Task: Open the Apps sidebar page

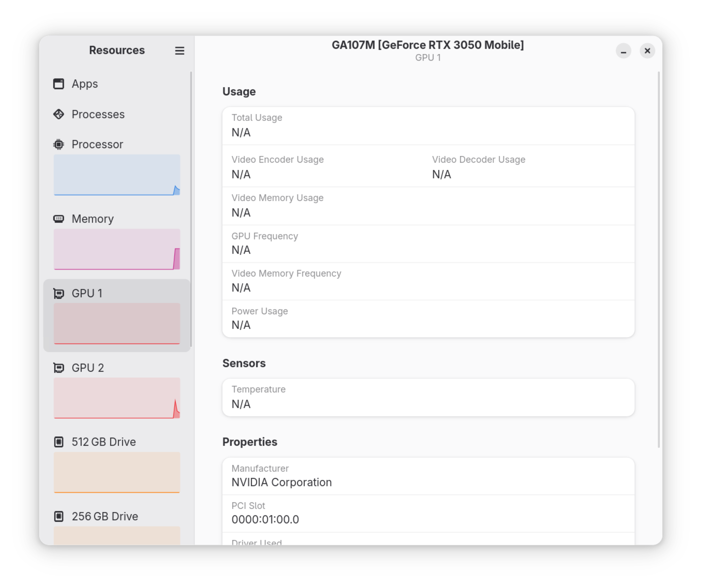Action: click(x=85, y=83)
